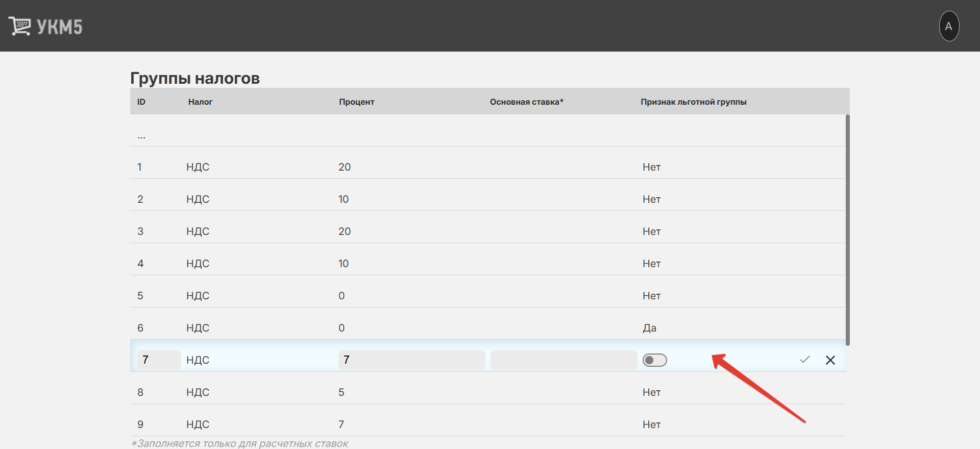980x449 pixels.
Task: Toggle the preferential group switch in row 7
Action: tap(654, 360)
